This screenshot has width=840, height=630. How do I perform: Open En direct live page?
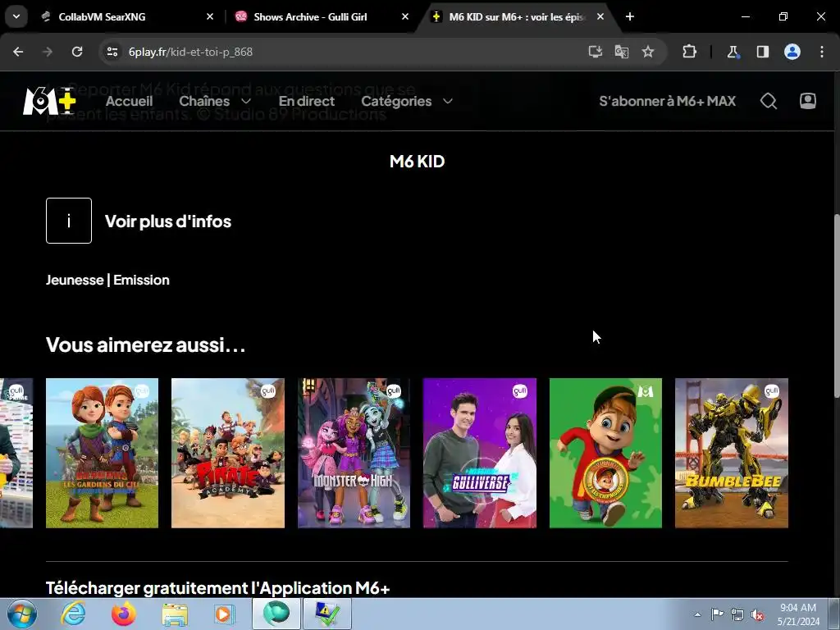307,101
